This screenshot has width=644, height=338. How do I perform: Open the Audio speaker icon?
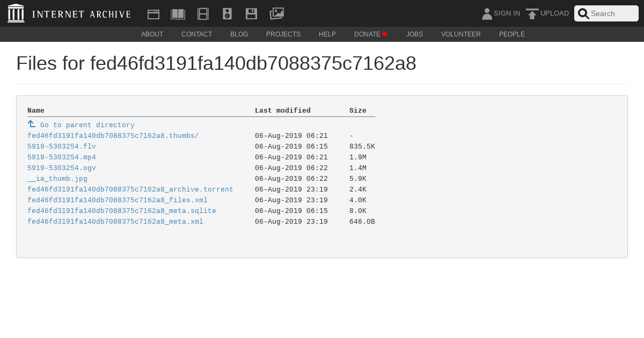tap(227, 14)
